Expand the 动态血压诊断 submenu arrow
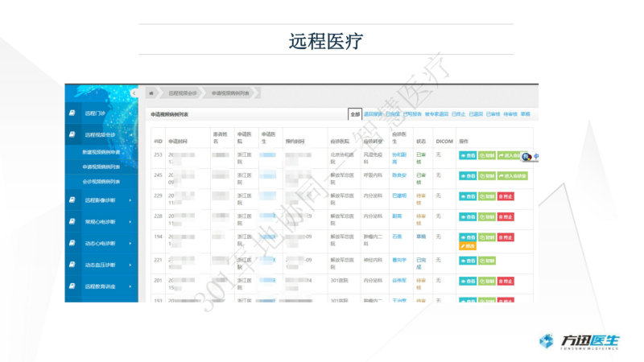The height and width of the screenshot is (362, 644). [x=130, y=265]
